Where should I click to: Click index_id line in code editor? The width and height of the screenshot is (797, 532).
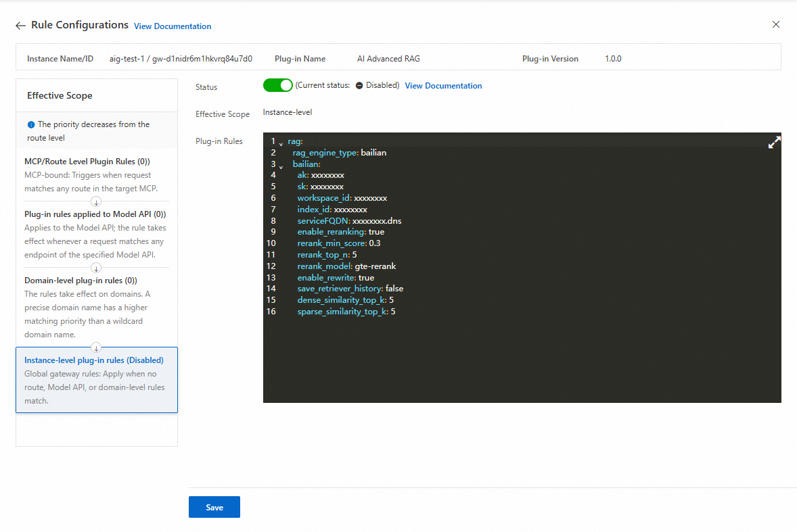[332, 210]
